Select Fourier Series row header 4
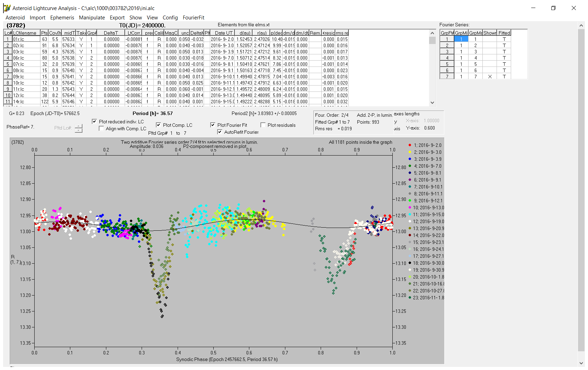The height and width of the screenshot is (370, 588). (447, 58)
